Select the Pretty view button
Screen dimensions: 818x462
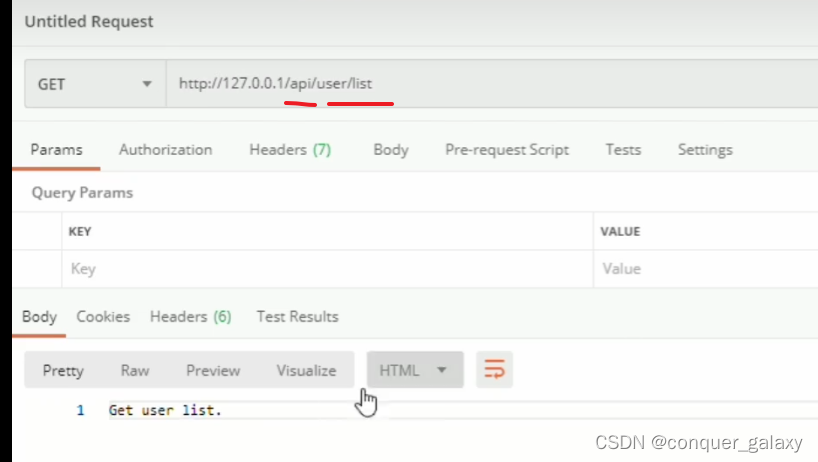[x=63, y=370]
